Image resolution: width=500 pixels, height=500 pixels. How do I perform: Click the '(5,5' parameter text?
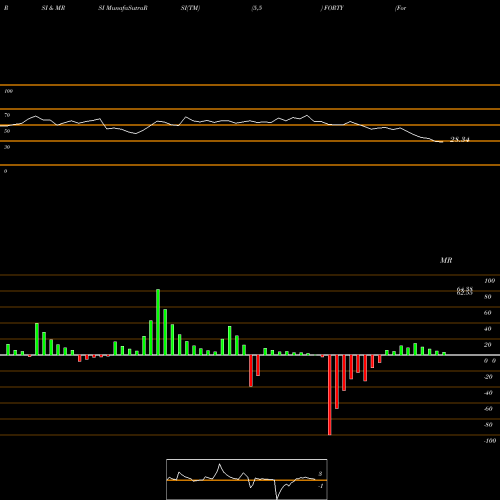[257, 8]
